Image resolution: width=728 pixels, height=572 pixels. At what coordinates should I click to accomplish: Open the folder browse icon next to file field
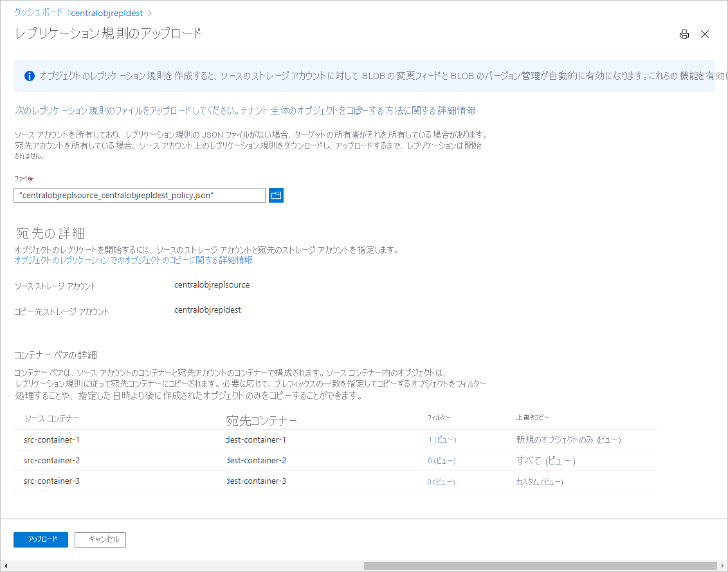(x=276, y=195)
